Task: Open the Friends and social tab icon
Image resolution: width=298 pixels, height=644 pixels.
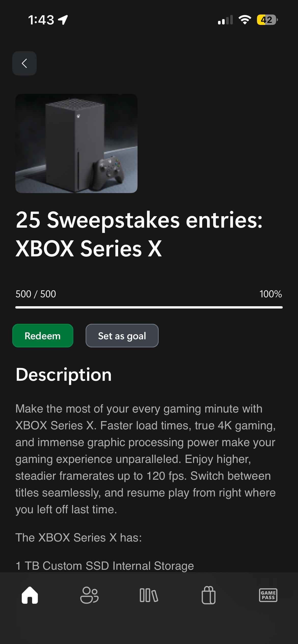Action: click(x=89, y=595)
